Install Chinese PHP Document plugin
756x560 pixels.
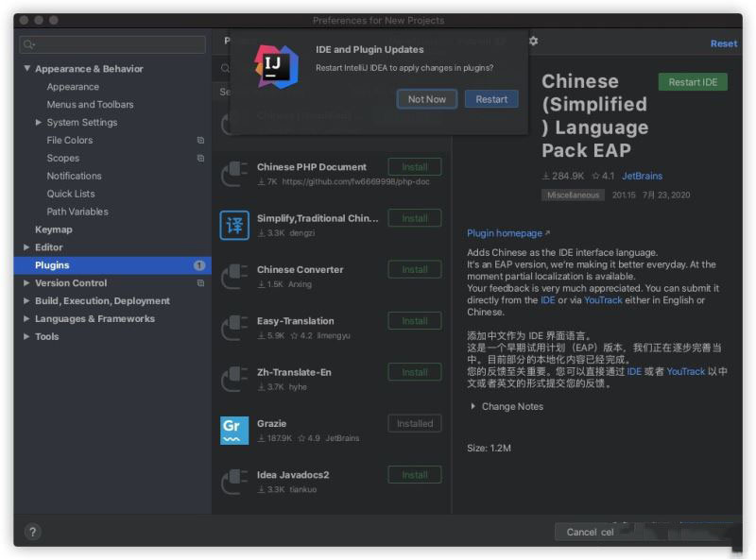point(415,167)
